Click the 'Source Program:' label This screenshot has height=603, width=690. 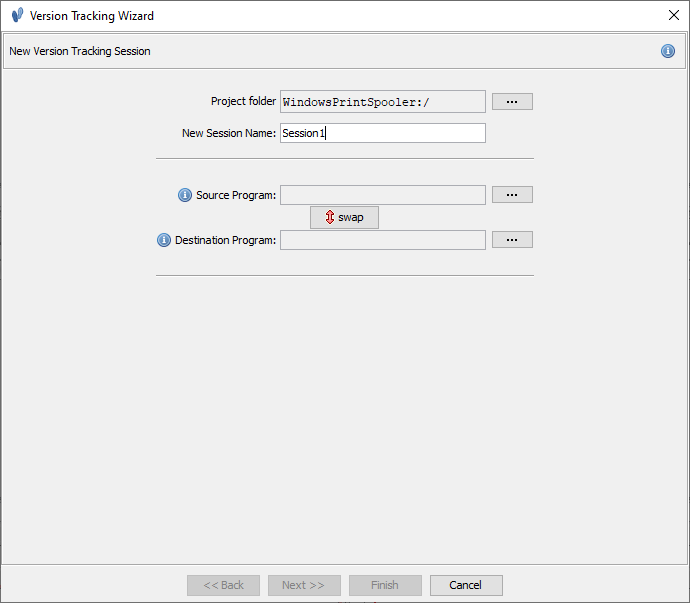pos(236,195)
